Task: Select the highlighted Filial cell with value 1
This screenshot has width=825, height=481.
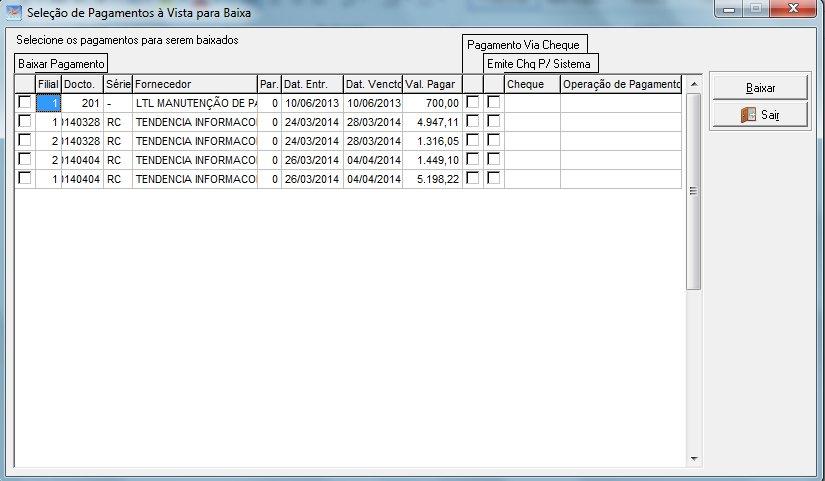Action: (x=48, y=103)
